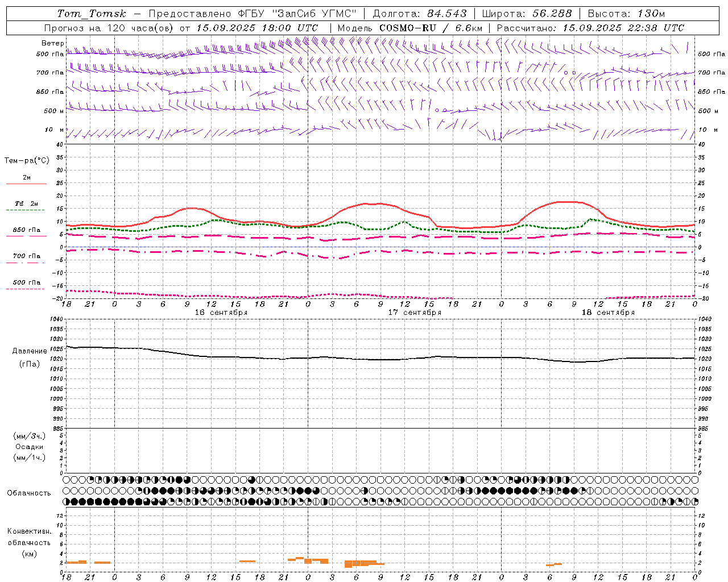Click the 700 гПа temperature legend entry

tap(27, 256)
